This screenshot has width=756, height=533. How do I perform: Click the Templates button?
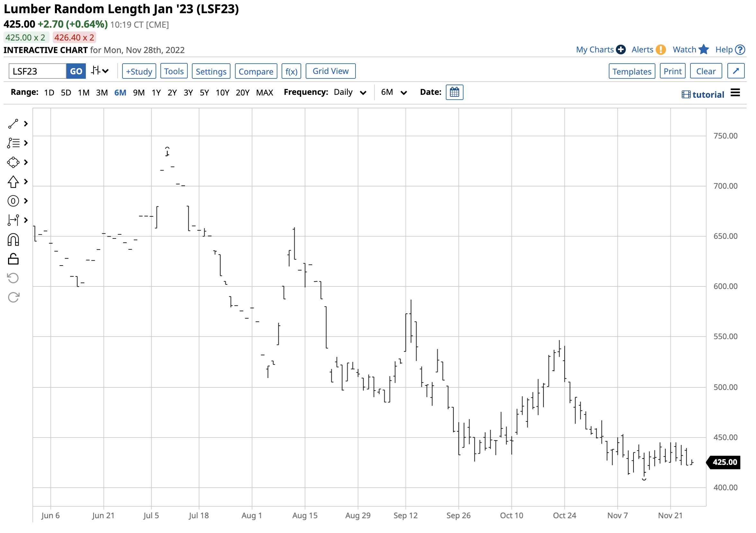(633, 71)
